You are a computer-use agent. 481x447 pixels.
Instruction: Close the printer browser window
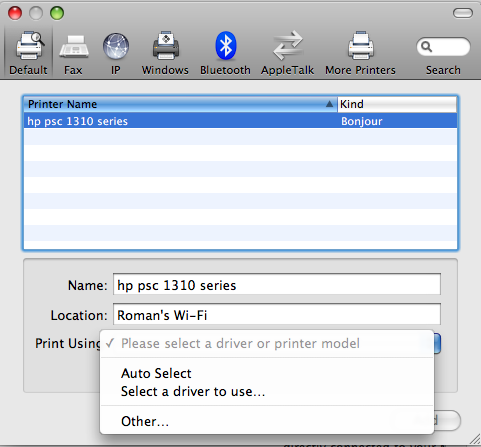click(15, 13)
